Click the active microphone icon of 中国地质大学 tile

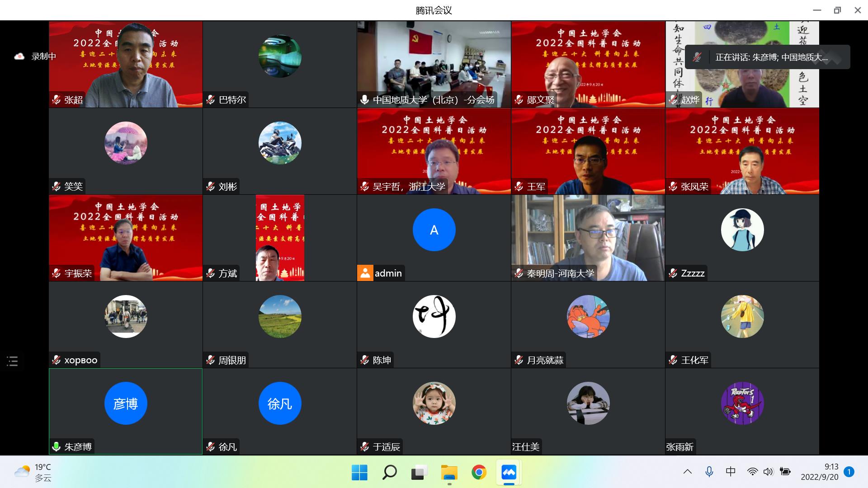[365, 100]
